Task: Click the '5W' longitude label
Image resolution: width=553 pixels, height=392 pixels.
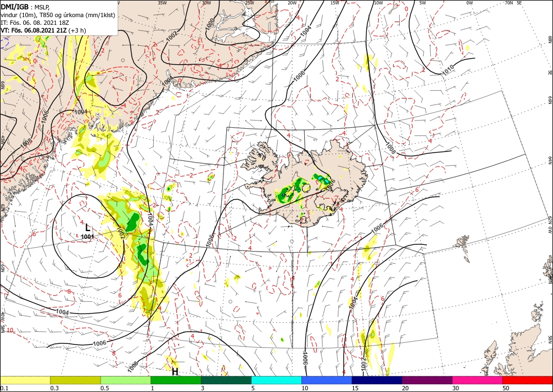Action: pyautogui.click(x=422, y=3)
